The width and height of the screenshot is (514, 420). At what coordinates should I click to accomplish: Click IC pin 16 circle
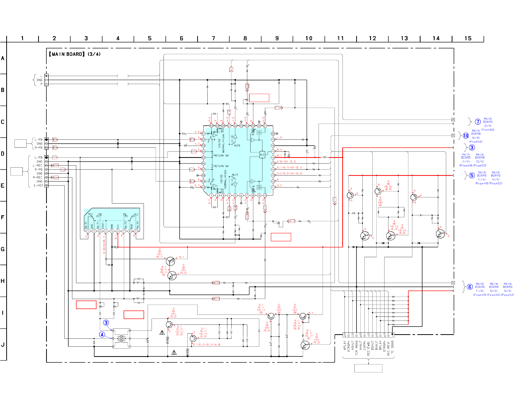pos(273,157)
